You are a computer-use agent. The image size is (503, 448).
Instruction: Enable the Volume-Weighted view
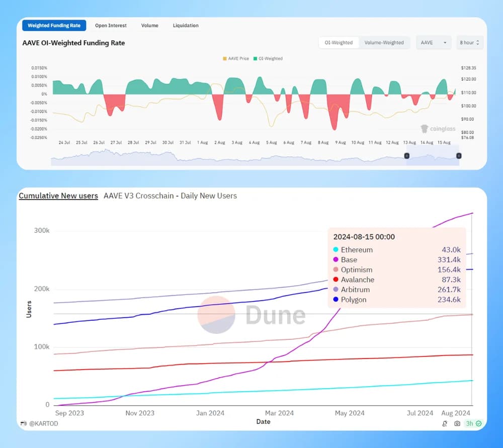(384, 43)
